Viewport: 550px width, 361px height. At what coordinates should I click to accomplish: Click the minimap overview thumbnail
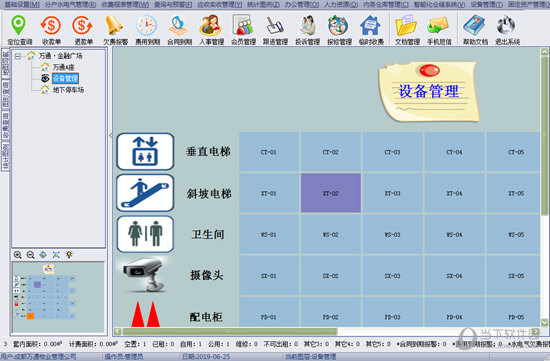coord(59,297)
